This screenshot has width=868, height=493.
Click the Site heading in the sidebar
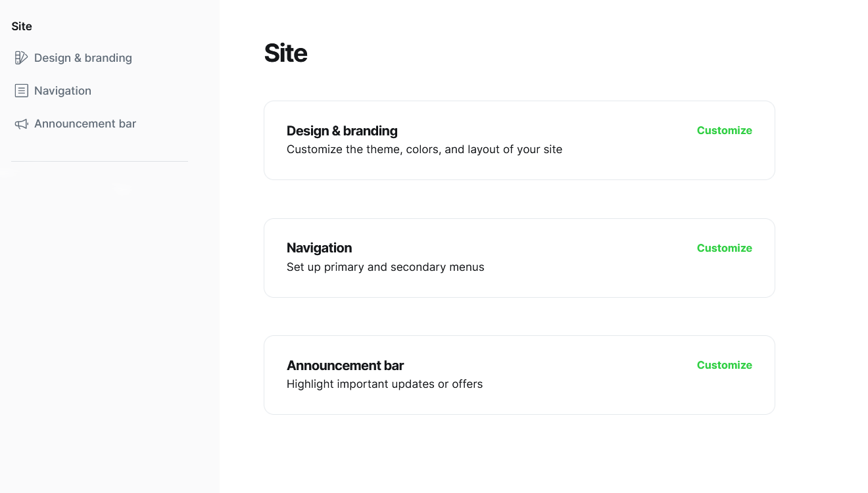tap(22, 26)
